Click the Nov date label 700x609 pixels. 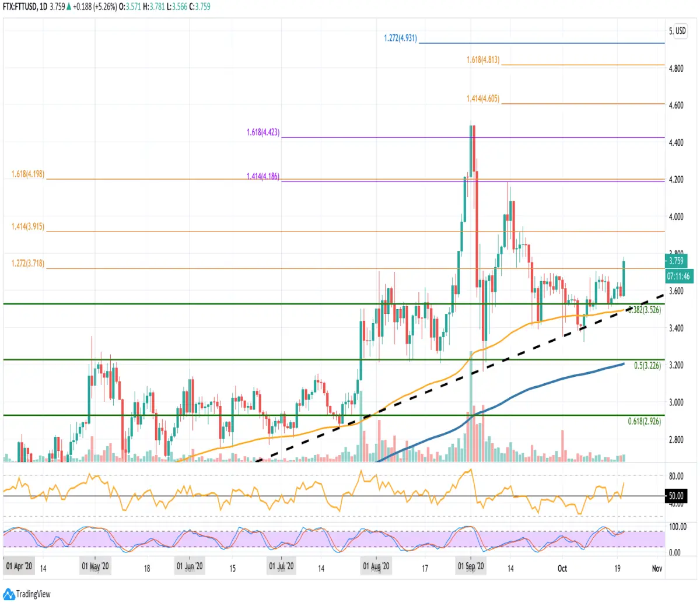tap(657, 568)
